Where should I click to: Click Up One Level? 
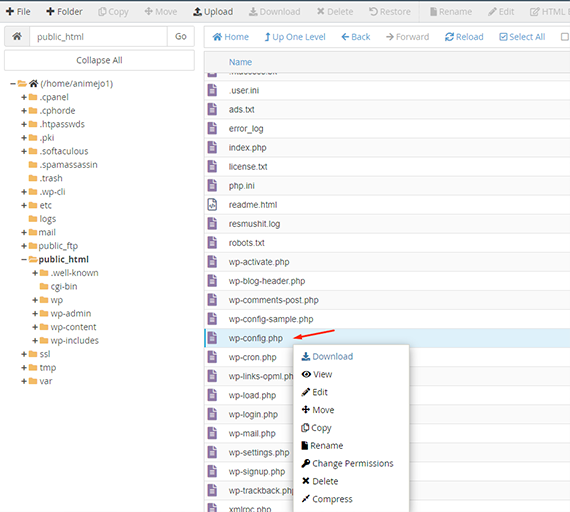point(295,37)
